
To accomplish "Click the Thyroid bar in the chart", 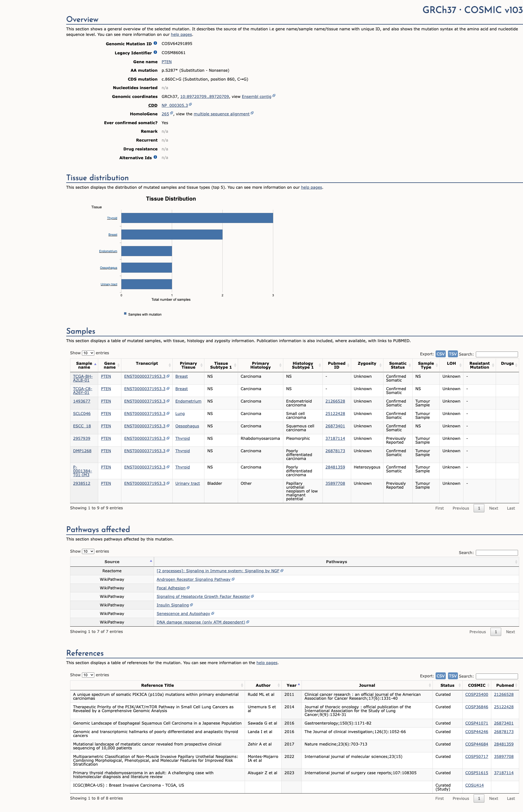I will [x=197, y=218].
